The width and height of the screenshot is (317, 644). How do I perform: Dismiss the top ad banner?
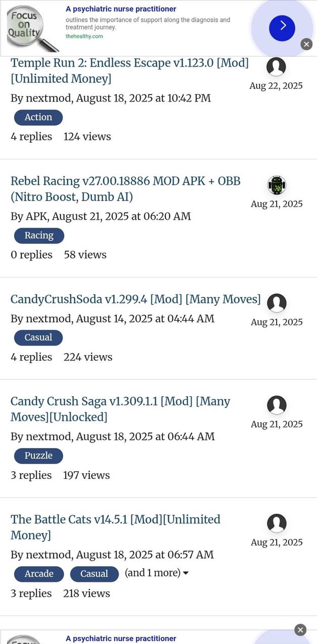tap(306, 44)
